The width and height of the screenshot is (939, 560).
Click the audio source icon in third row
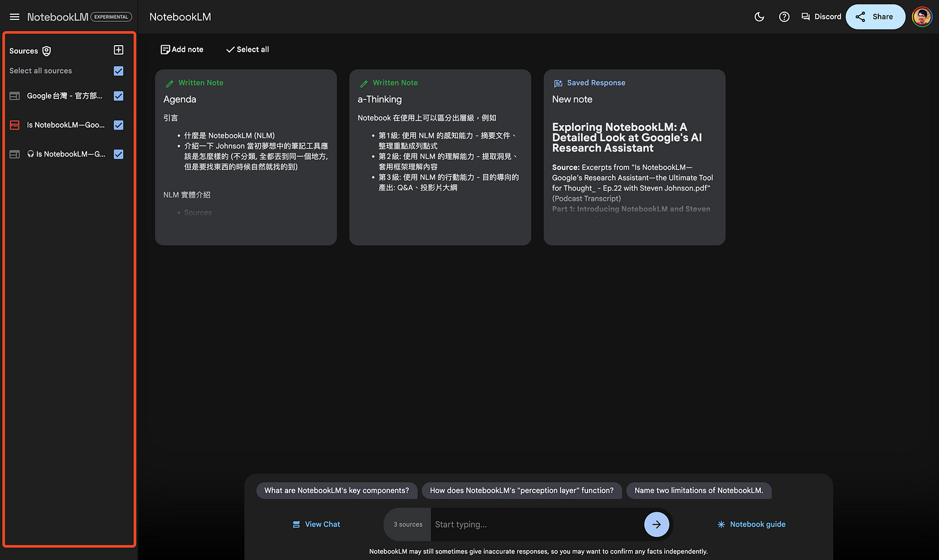tap(15, 154)
